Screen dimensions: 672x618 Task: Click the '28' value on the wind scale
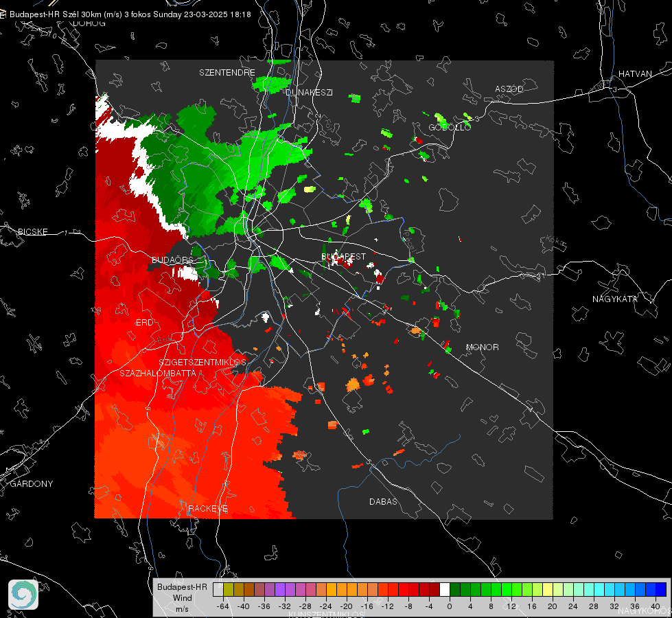click(594, 606)
